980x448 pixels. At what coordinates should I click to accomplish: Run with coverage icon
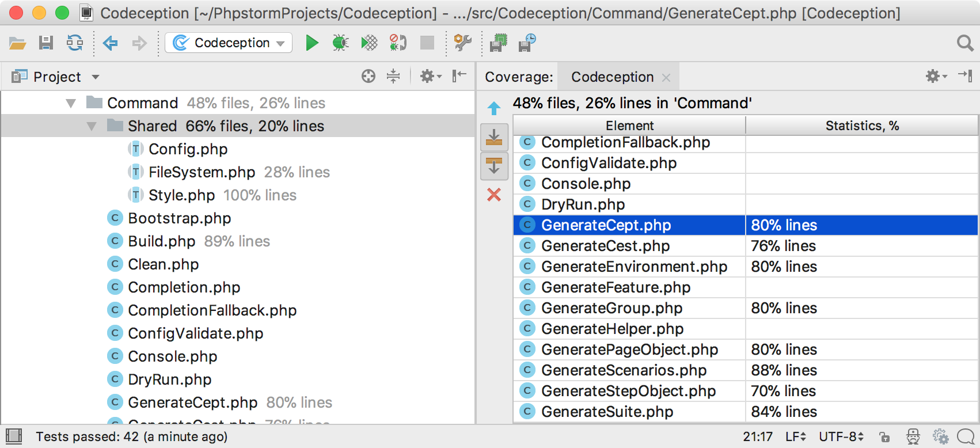(x=369, y=43)
